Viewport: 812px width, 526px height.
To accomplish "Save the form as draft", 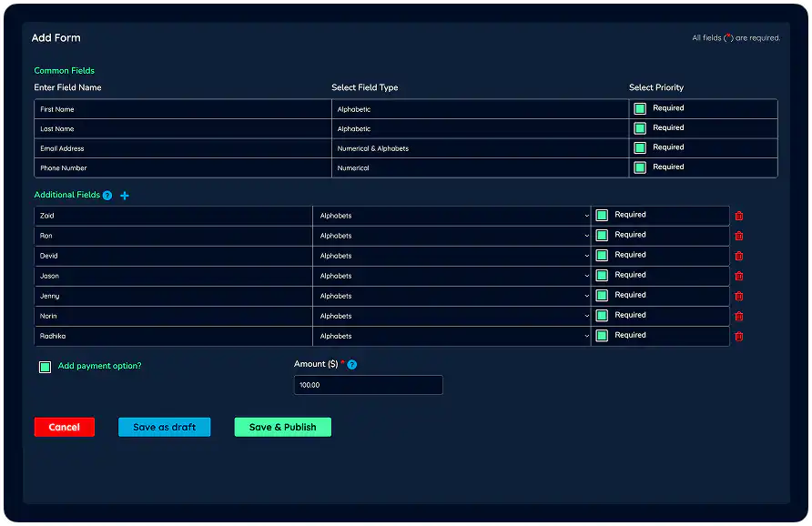I will coord(164,427).
